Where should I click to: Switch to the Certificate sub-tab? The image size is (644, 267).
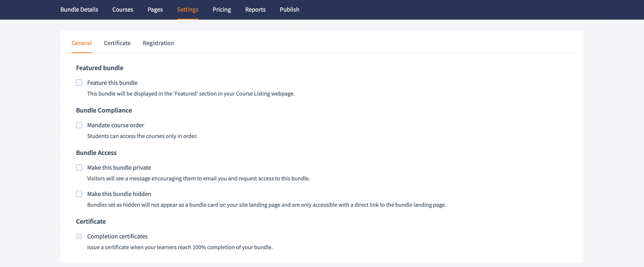tap(117, 43)
